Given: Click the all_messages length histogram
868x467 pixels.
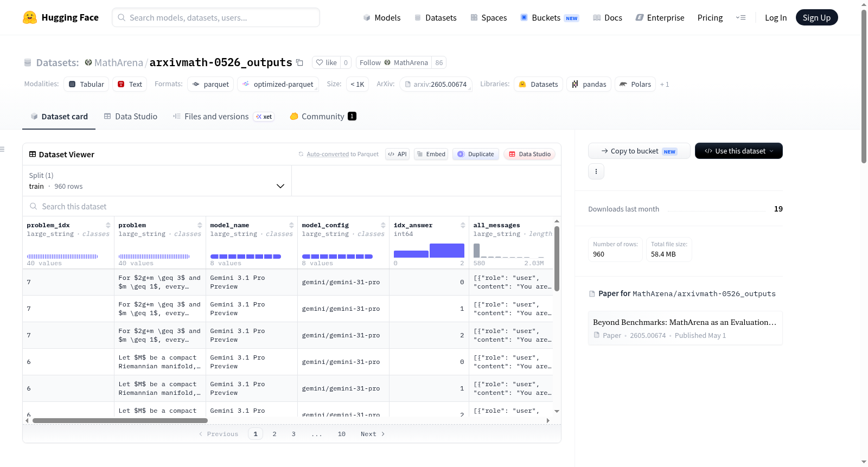Looking at the screenshot, I should 508,251.
